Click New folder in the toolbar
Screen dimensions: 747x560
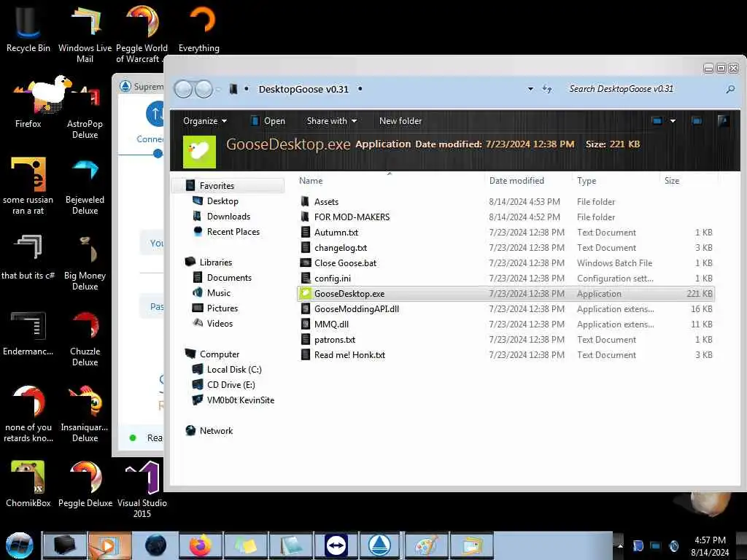click(400, 121)
